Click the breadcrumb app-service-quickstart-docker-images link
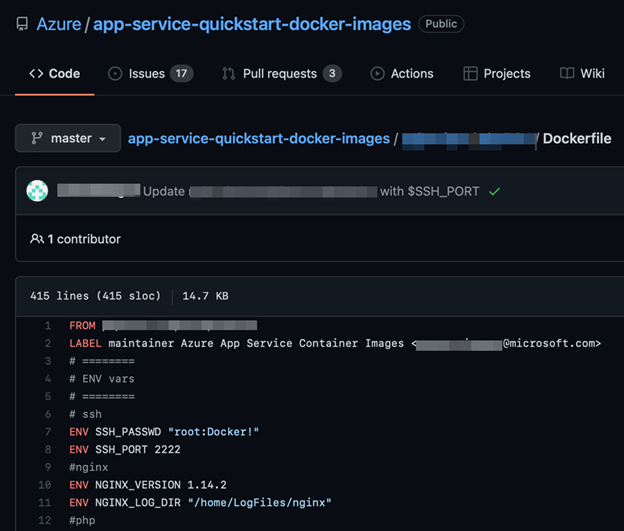 coord(259,138)
